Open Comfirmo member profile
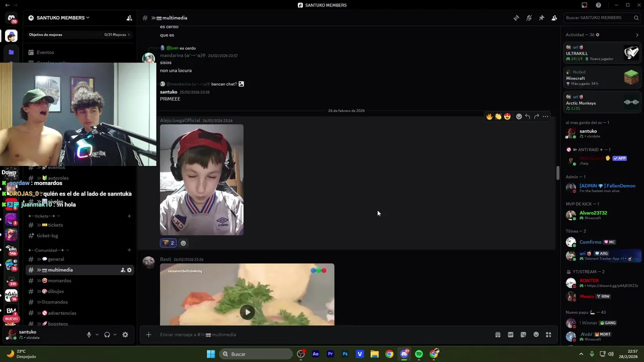The width and height of the screenshot is (644, 362). click(602, 242)
